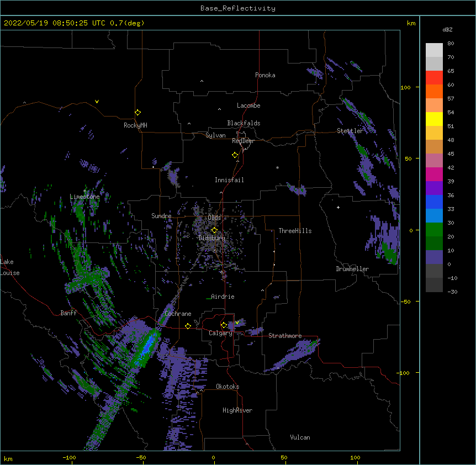Pick the light blue swatch between 33 and 30

[x=434, y=215]
